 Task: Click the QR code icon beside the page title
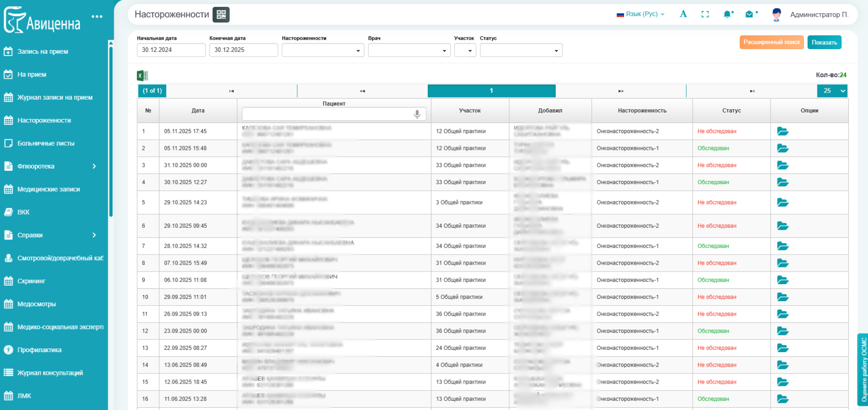click(221, 15)
